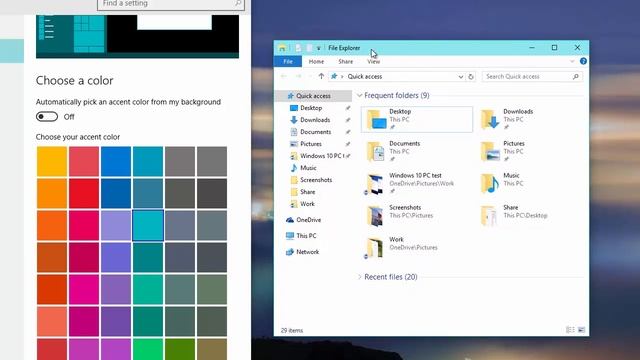Viewport: 640px width, 360px height.
Task: Open Quick Access Toolbar customize dropdown
Action: tap(319, 48)
